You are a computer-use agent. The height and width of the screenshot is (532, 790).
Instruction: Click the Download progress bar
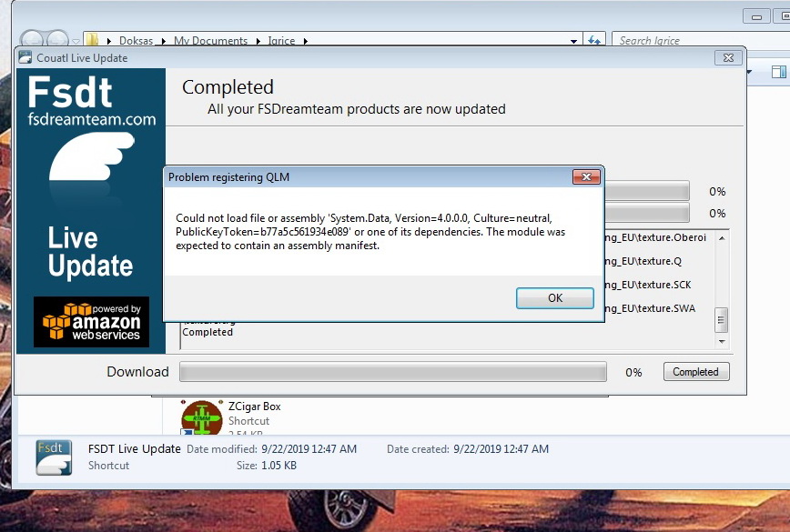coord(393,372)
